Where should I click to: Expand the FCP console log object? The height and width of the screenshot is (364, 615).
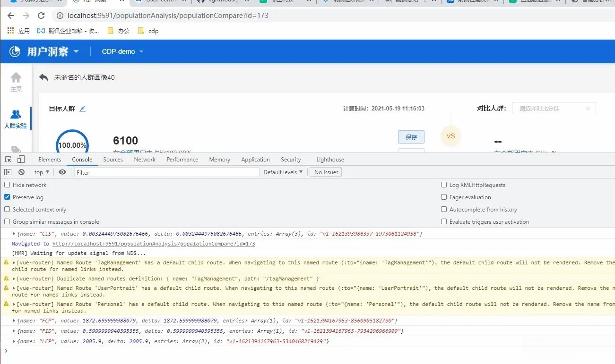click(x=14, y=321)
